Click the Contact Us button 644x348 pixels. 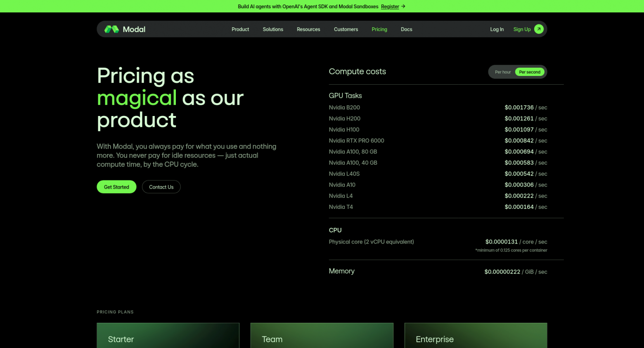[161, 187]
